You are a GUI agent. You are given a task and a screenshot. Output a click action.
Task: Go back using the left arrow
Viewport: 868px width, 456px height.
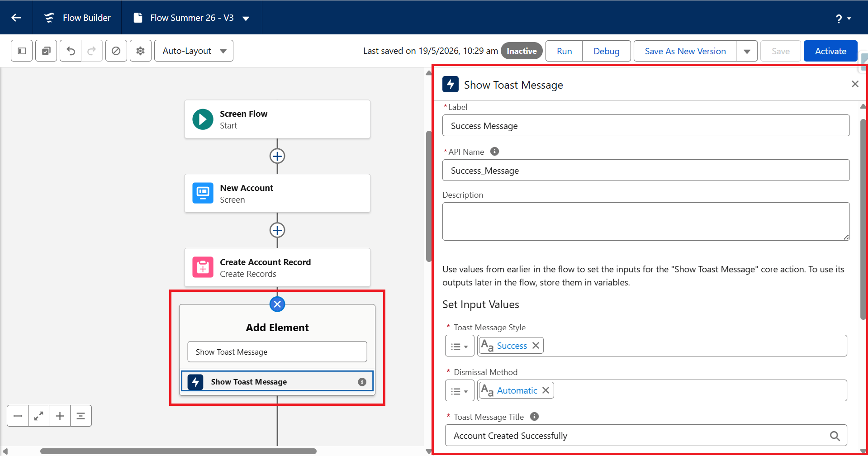(16, 18)
